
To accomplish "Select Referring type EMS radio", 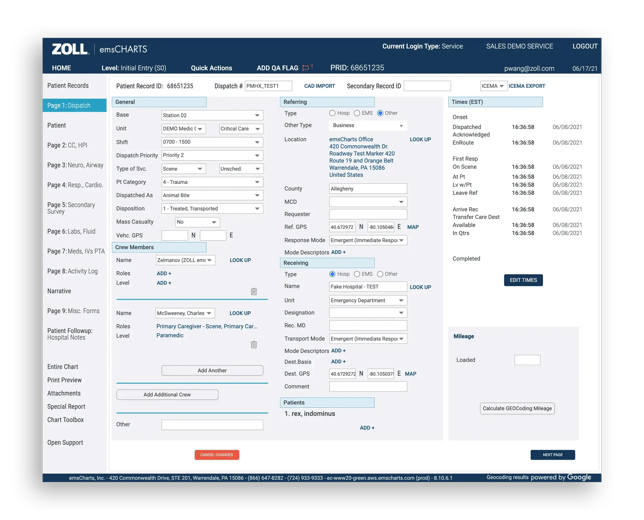I will click(x=357, y=113).
